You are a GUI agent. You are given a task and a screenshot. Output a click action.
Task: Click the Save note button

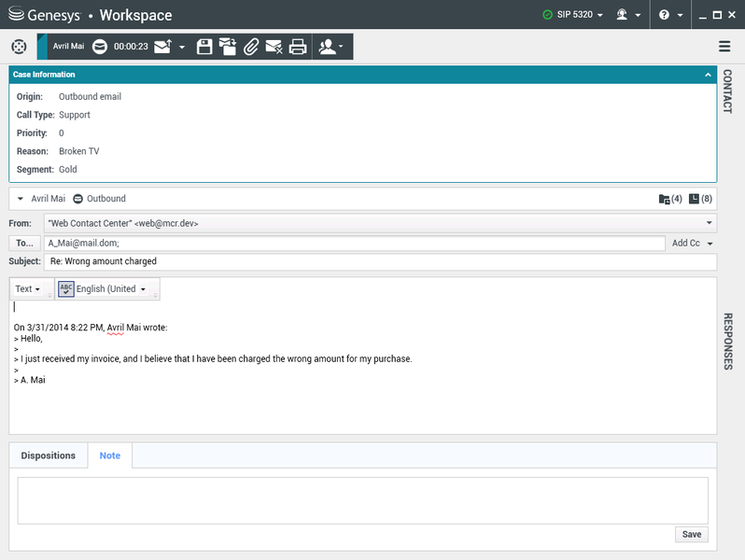pyautogui.click(x=691, y=535)
